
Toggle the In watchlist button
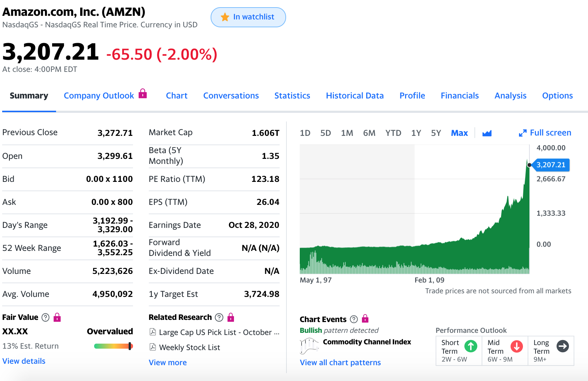point(248,17)
